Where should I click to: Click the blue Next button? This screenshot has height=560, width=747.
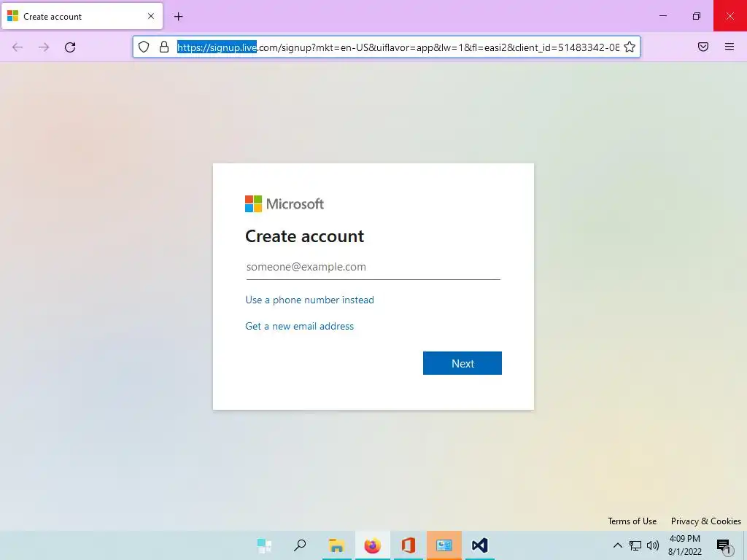click(462, 363)
